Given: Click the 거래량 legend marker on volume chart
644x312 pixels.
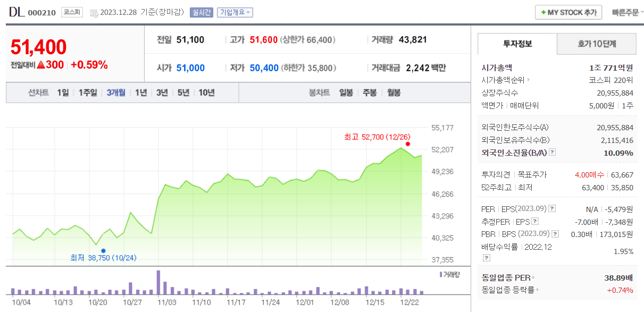Looking at the screenshot, I should point(441,274).
